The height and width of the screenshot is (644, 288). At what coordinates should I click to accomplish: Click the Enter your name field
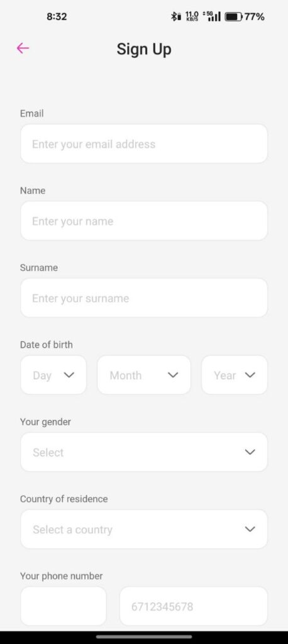[x=144, y=221]
